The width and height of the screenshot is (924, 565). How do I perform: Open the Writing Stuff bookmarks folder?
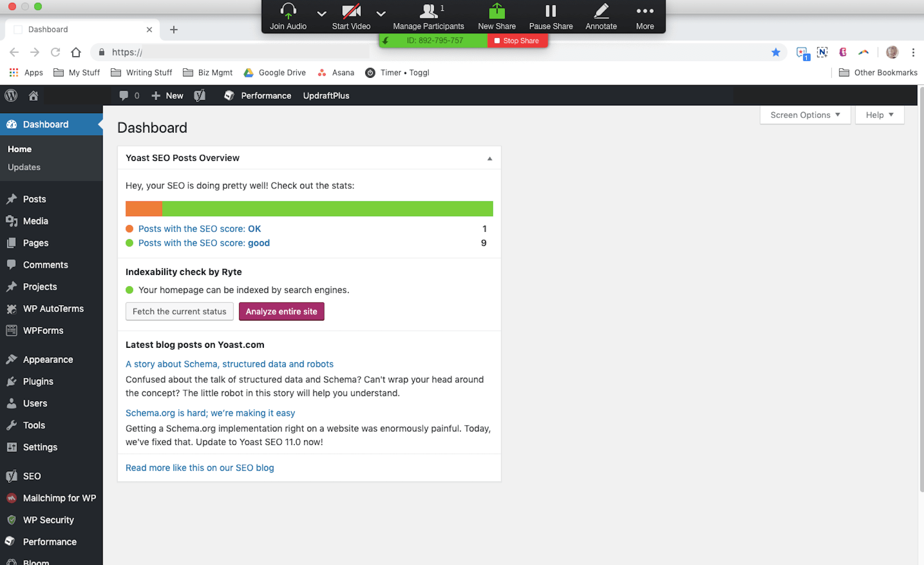pyautogui.click(x=141, y=73)
